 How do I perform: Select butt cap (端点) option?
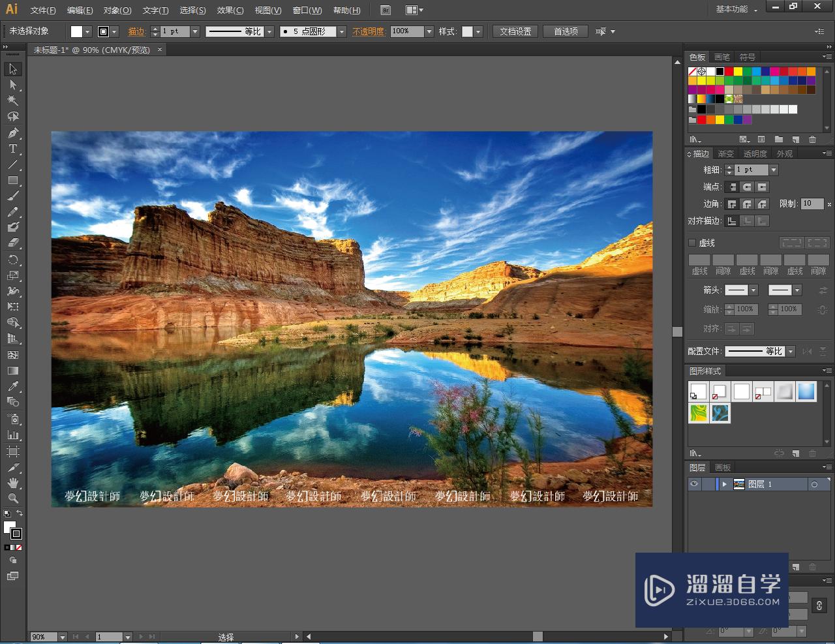click(x=733, y=187)
